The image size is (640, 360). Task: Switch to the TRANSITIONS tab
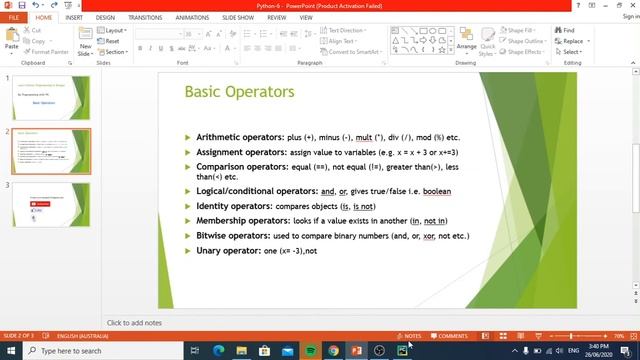point(145,18)
